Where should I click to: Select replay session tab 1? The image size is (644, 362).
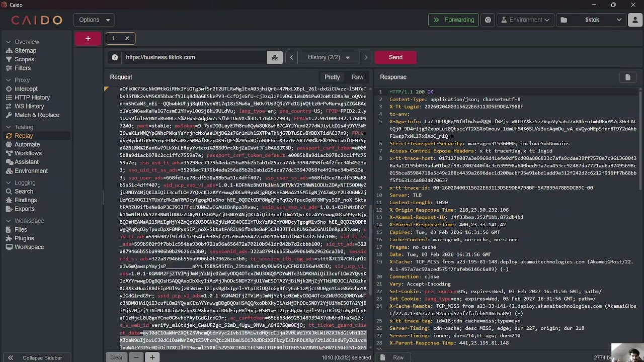click(x=113, y=38)
